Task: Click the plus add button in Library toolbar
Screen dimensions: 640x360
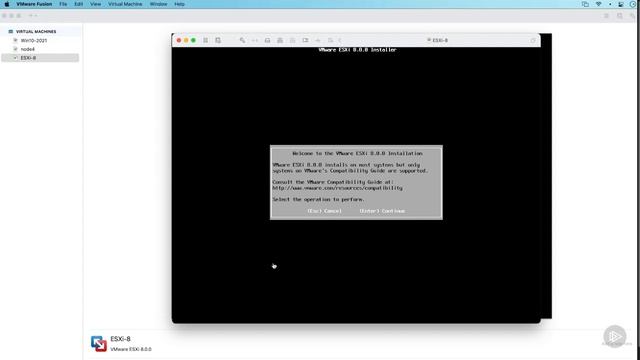Action: (x=31, y=16)
